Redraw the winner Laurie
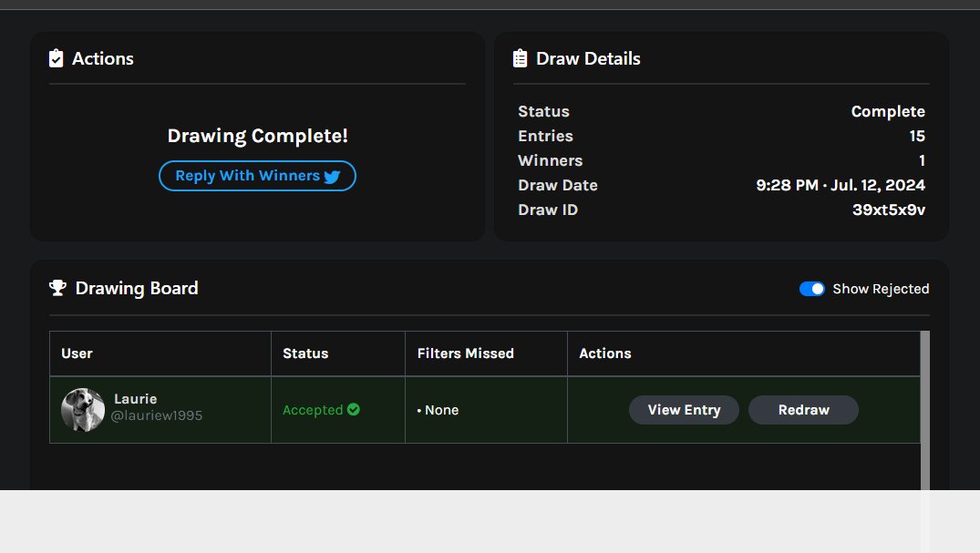The width and height of the screenshot is (980, 553). [804, 410]
